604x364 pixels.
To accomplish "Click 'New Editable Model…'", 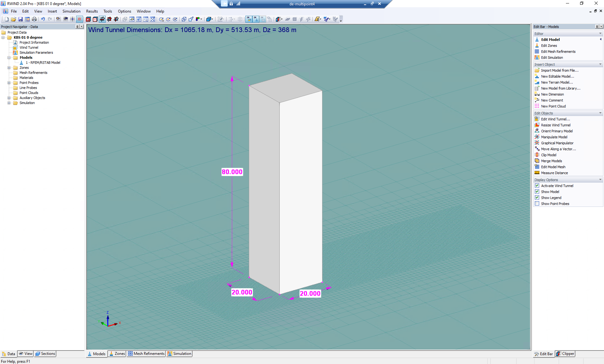I will [557, 76].
